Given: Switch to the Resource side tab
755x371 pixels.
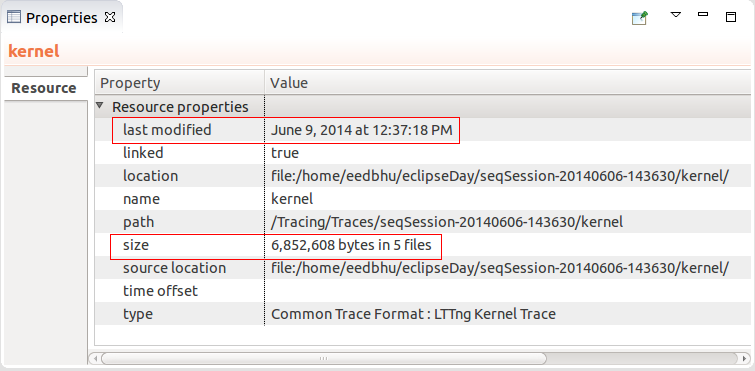Looking at the screenshot, I should (x=44, y=88).
